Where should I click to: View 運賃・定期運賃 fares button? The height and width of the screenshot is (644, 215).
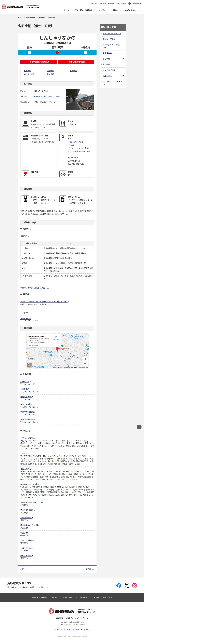click(76, 62)
